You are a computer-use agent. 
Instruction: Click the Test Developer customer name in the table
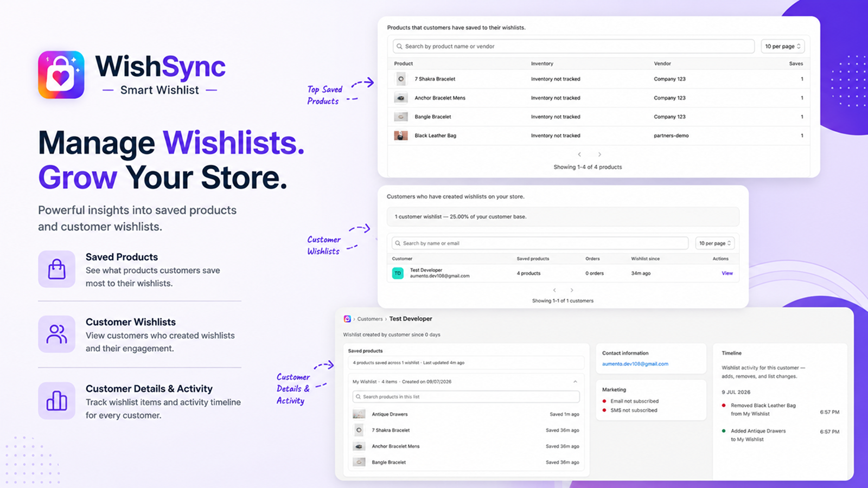coord(426,270)
